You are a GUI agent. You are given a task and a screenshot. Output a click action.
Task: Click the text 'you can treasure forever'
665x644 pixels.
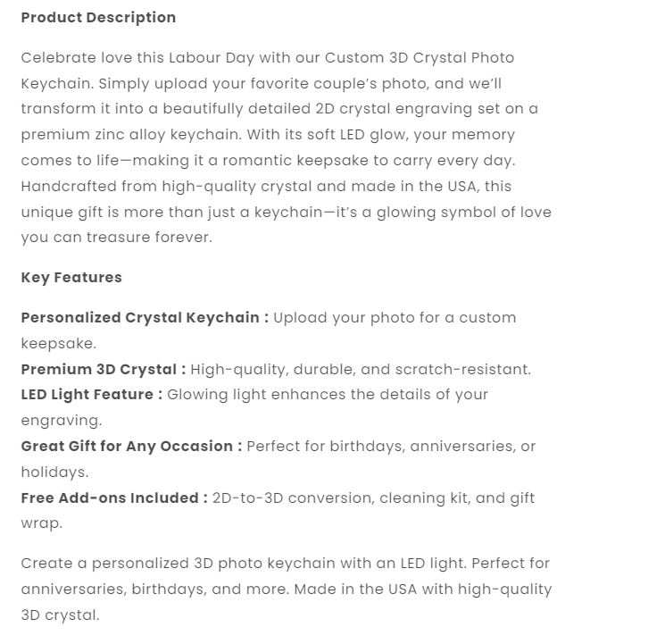(116, 238)
